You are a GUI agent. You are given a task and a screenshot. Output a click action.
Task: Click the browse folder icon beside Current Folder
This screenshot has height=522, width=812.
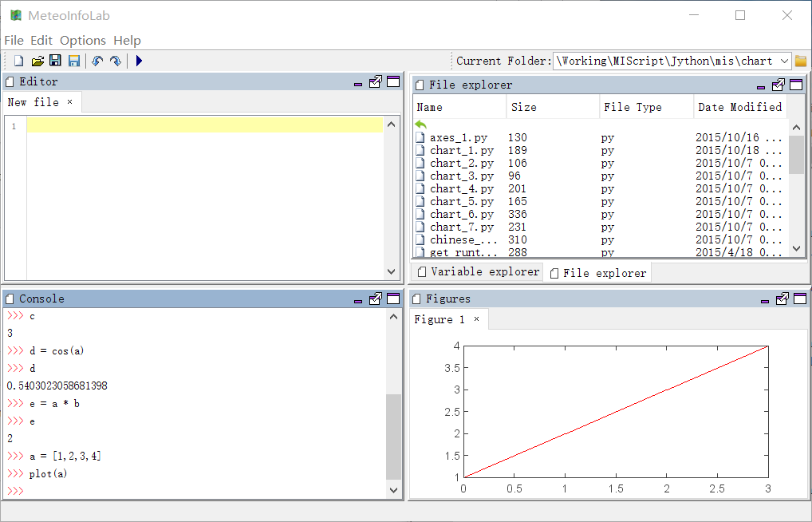click(x=801, y=61)
